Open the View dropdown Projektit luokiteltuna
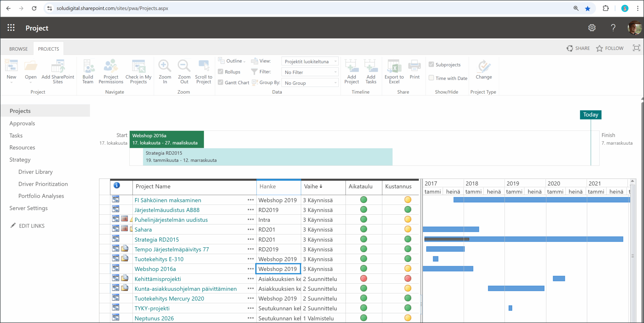 [x=310, y=61]
